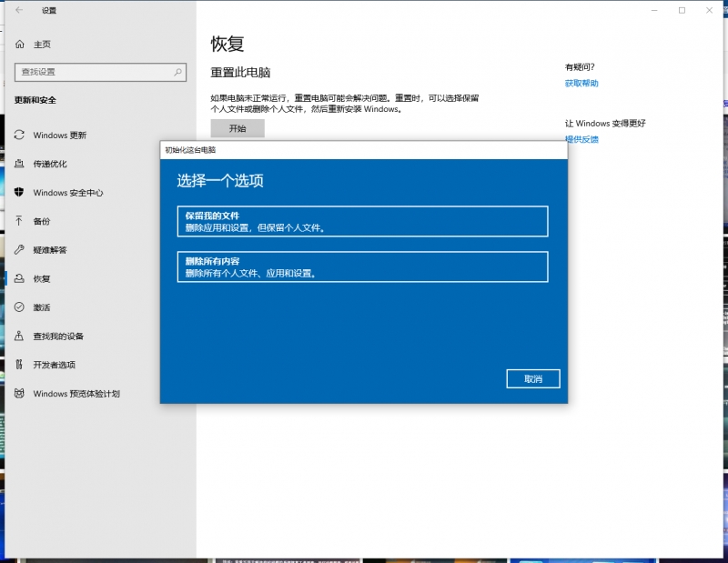Viewport: 728px width, 563px height.
Task: Open the 提供反馈 link
Action: click(x=581, y=139)
